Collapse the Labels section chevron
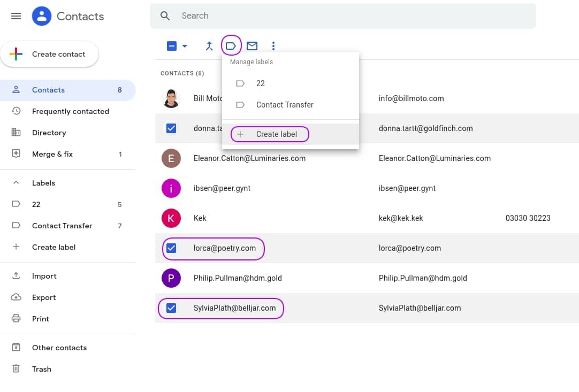579x392 pixels. [x=16, y=183]
